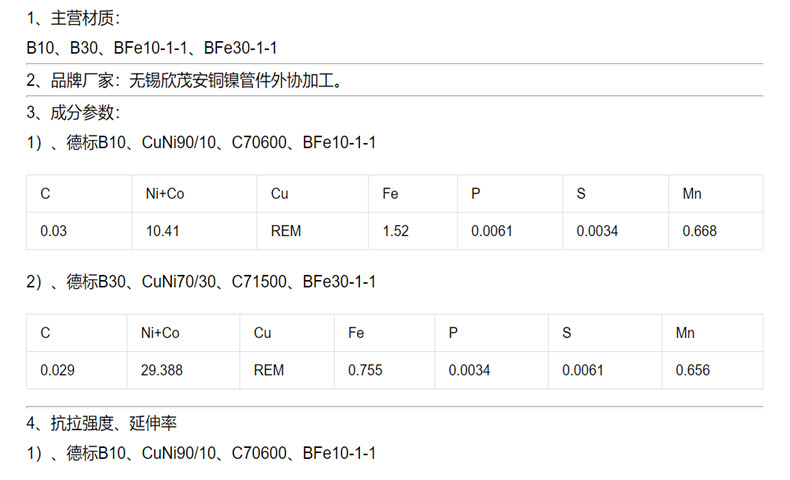
Task: Click the 0.029 carbon value cell
Action: [57, 370]
